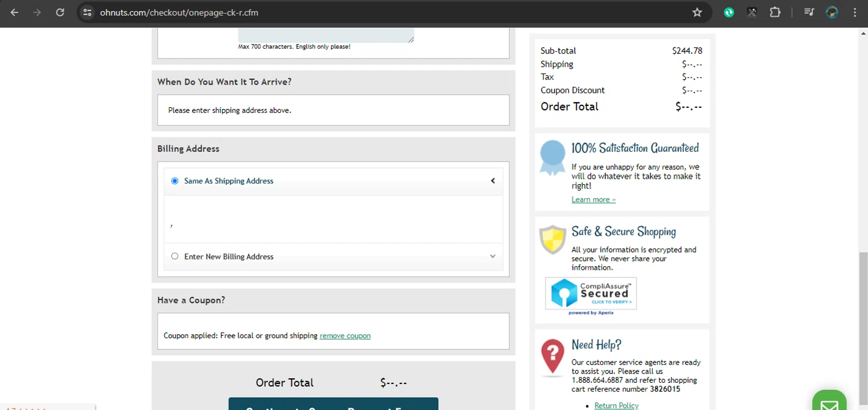
Task: Click the Sub-total amount $244.78
Action: 687,51
